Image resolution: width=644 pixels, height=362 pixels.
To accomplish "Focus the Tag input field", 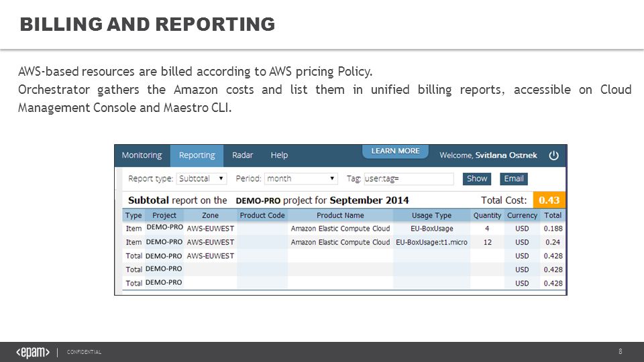I will click(409, 178).
